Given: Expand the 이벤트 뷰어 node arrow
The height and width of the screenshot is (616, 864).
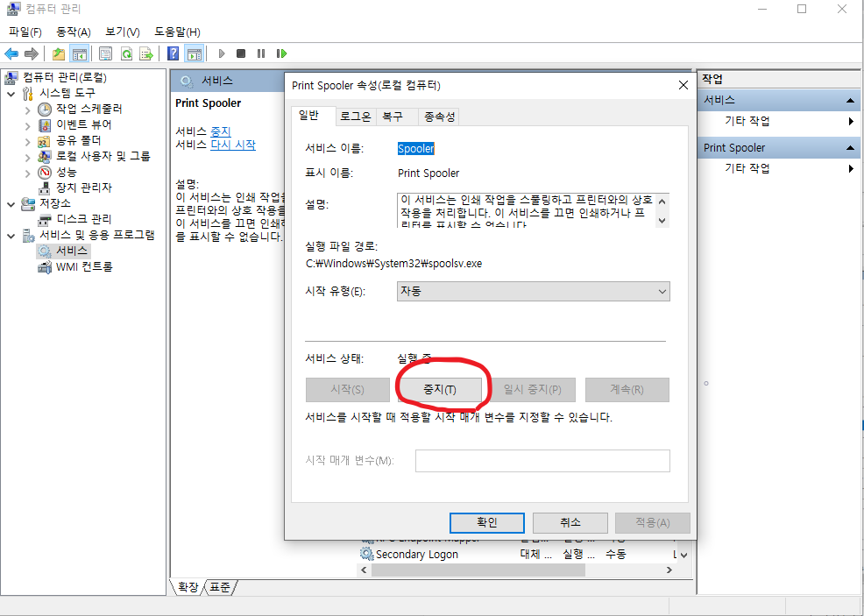Looking at the screenshot, I should [27, 125].
